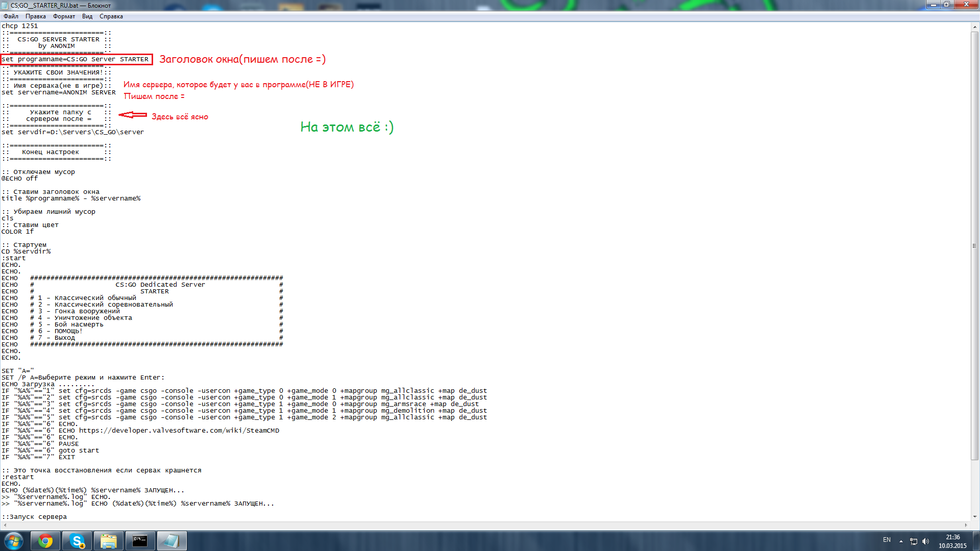Click the '# 5 - Бой насмерть' line
980x551 pixels.
[142, 324]
